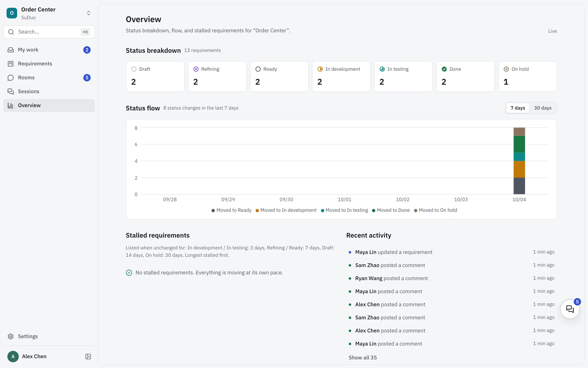Open the On hold status card

(528, 76)
